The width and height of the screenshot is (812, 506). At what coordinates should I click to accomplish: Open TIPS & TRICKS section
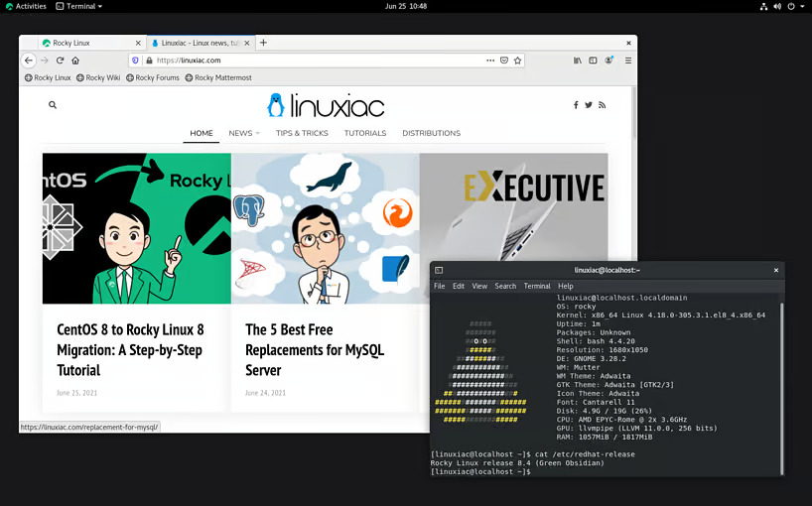302,133
